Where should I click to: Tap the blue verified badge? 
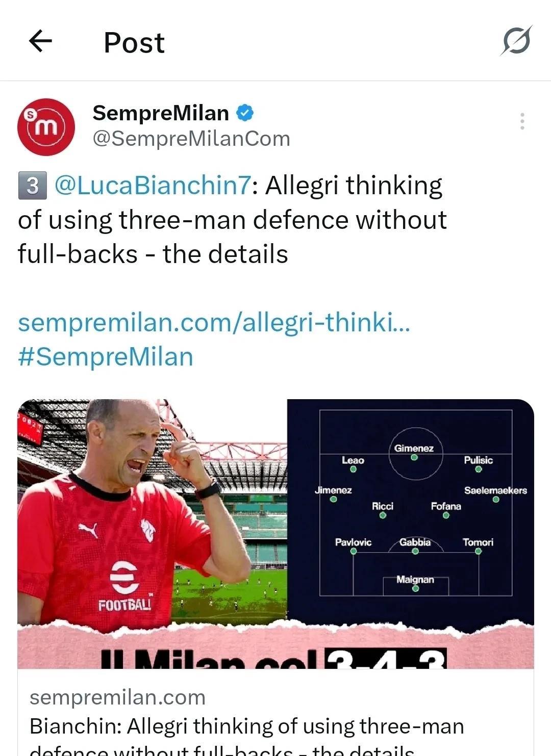point(245,113)
